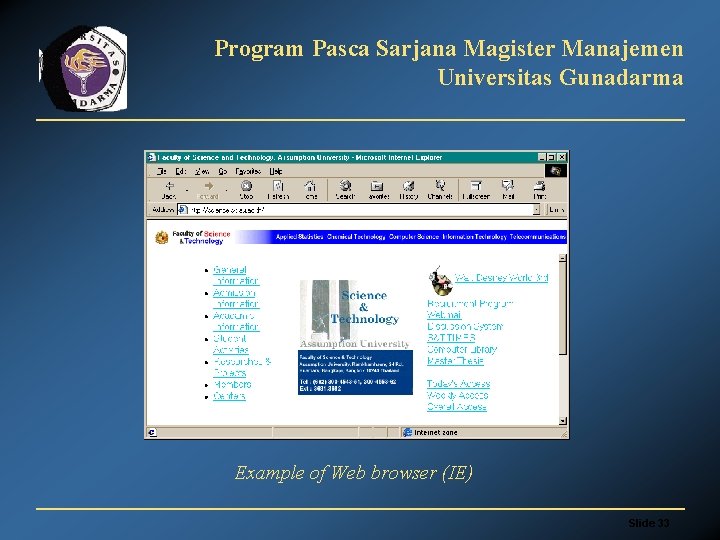
Task: Select Telecommunications in blue banner
Action: pos(538,237)
